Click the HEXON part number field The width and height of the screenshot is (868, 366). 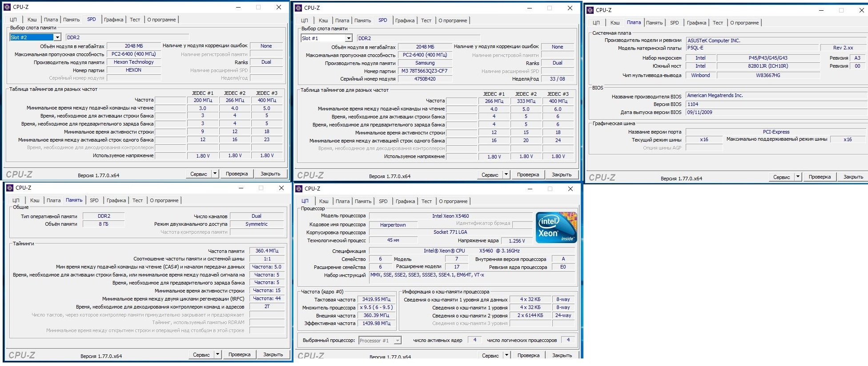(x=134, y=70)
